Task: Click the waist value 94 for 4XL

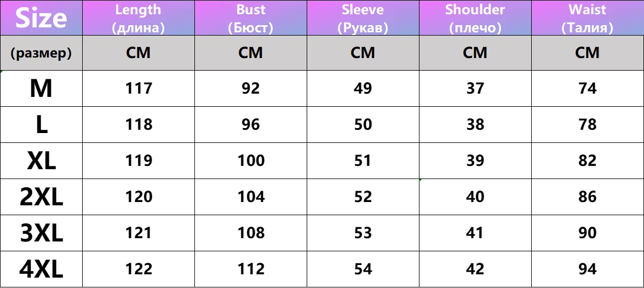Action: click(588, 269)
